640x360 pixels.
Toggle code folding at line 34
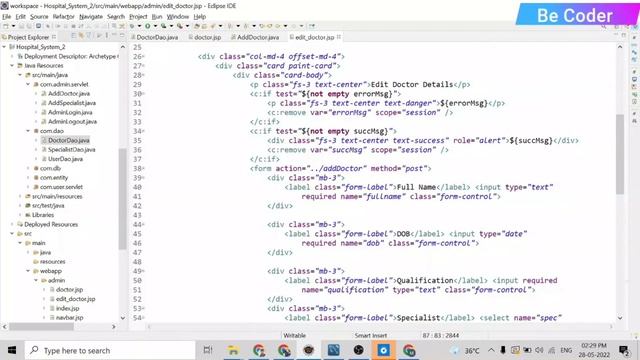[x=144, y=131]
